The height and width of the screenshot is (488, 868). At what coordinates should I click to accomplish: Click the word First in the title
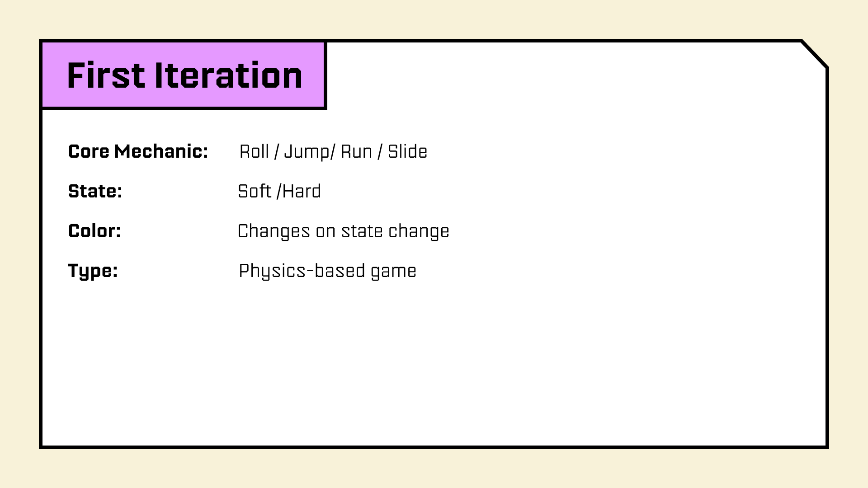pos(106,75)
